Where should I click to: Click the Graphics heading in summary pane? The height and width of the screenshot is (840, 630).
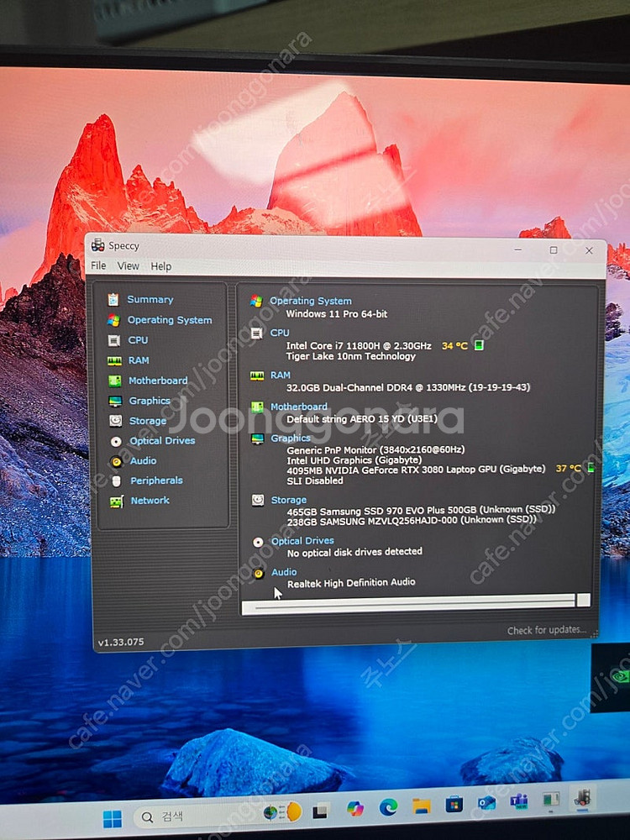point(291,438)
